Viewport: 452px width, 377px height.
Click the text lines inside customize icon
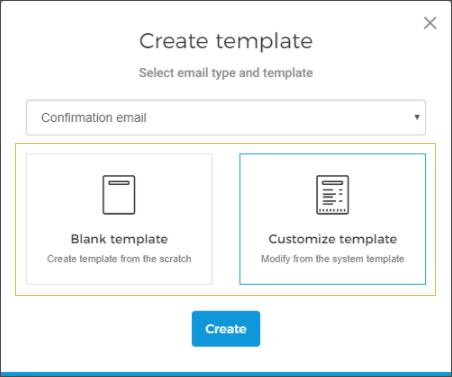tap(332, 196)
